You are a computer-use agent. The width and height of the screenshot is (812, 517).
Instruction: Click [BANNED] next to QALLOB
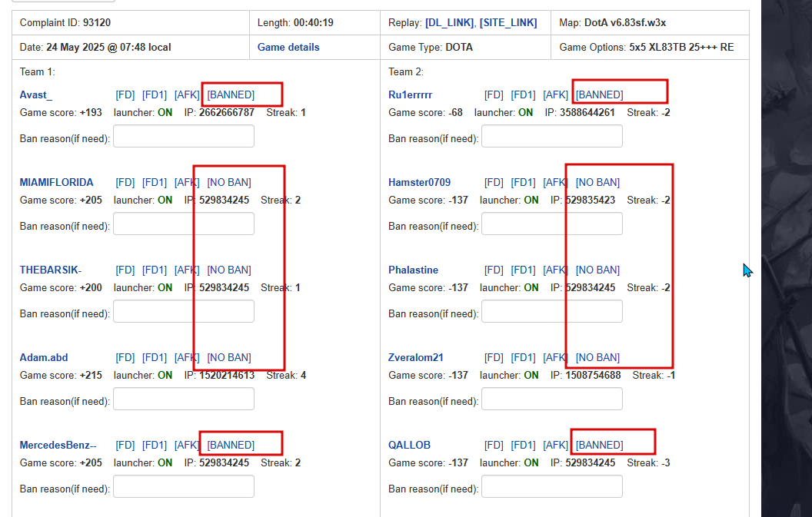point(600,445)
